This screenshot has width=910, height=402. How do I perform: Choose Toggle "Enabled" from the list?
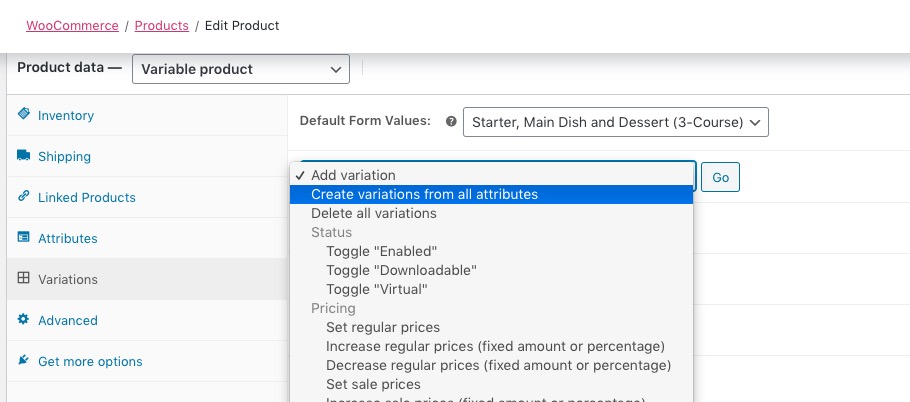[x=381, y=251]
